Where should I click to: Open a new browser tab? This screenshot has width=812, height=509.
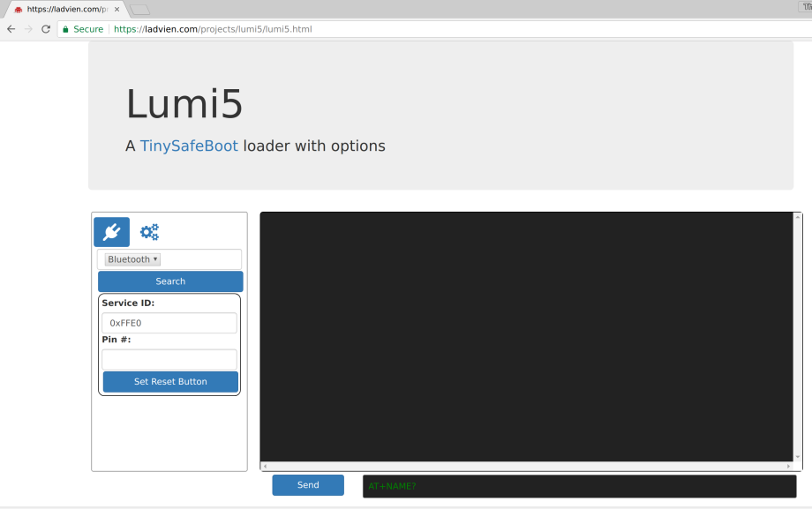[x=139, y=9]
